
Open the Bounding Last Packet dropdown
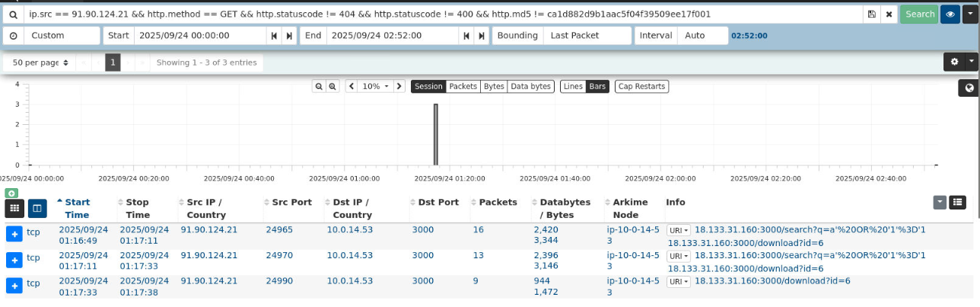click(587, 36)
